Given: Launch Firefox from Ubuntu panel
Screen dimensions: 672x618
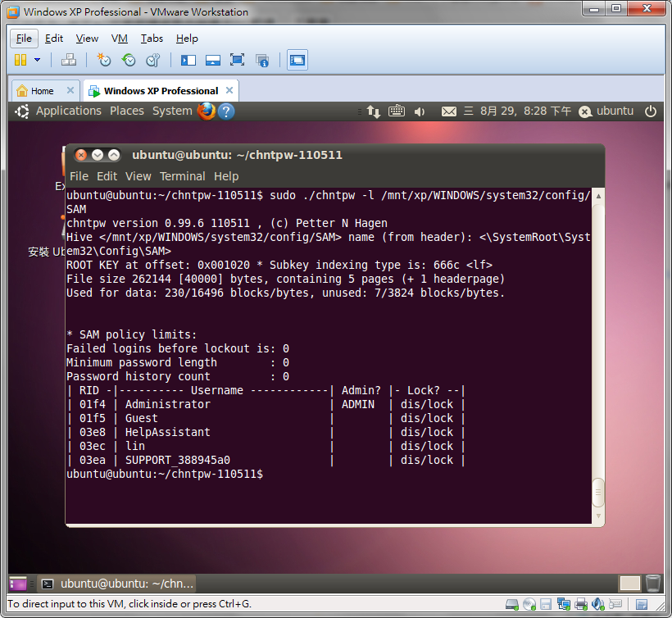Looking at the screenshot, I should click(x=207, y=111).
